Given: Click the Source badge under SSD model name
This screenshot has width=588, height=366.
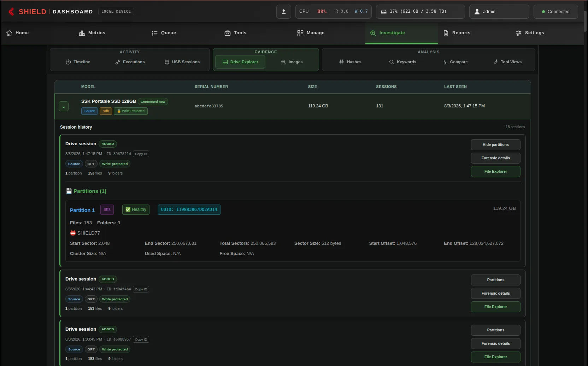Looking at the screenshot, I should coord(89,111).
